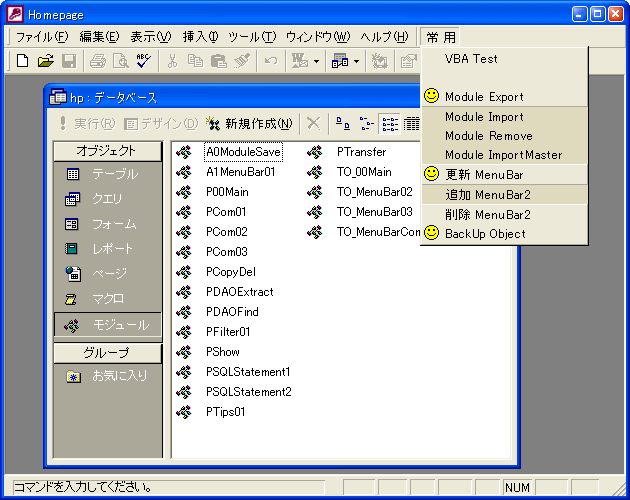Select the クエリ object type
This screenshot has height=500, width=630.
[x=107, y=199]
